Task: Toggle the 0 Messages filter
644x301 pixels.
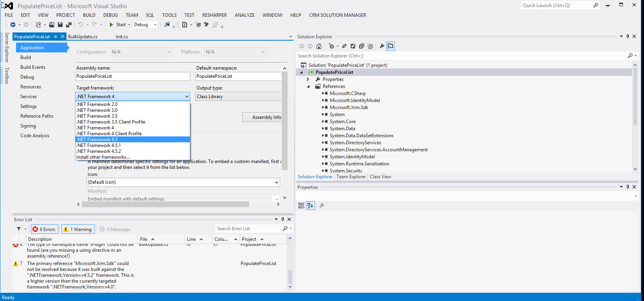Action: tap(115, 229)
